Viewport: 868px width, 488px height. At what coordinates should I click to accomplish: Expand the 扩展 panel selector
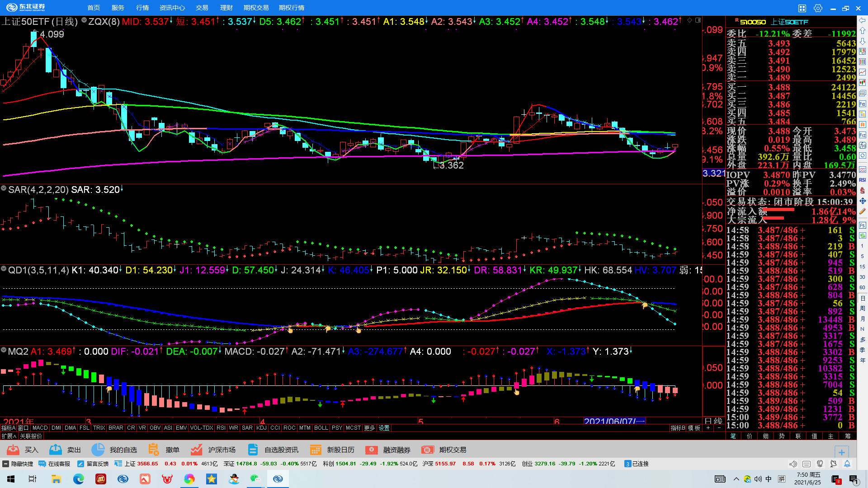click(x=9, y=436)
